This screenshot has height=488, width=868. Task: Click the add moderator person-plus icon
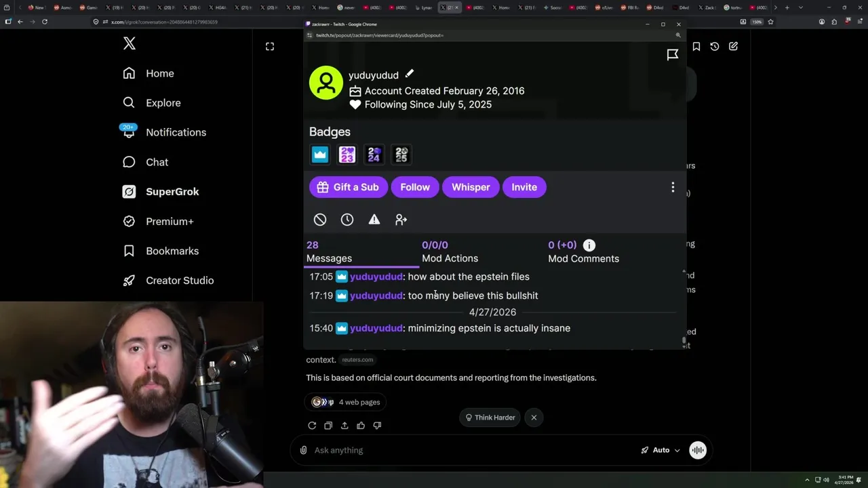(x=401, y=220)
